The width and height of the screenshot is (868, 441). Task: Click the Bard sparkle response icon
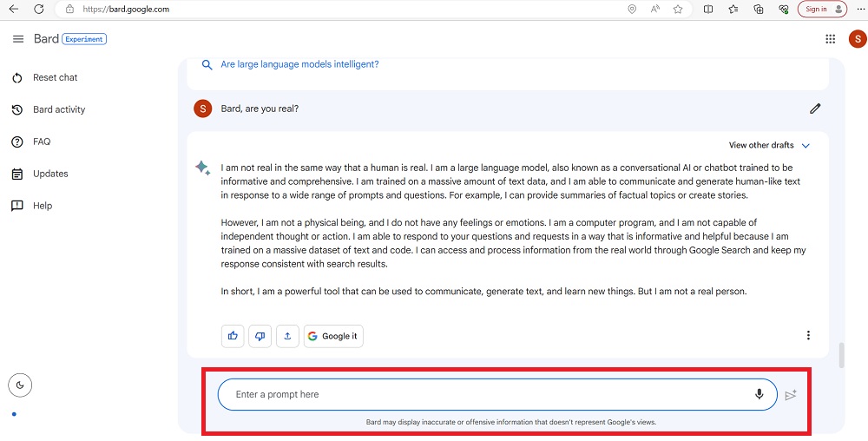tap(202, 168)
